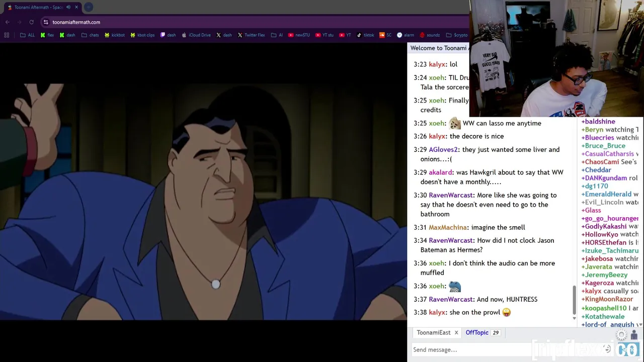Open the browser apps grid icon
The height and width of the screenshot is (362, 644).
click(7, 35)
